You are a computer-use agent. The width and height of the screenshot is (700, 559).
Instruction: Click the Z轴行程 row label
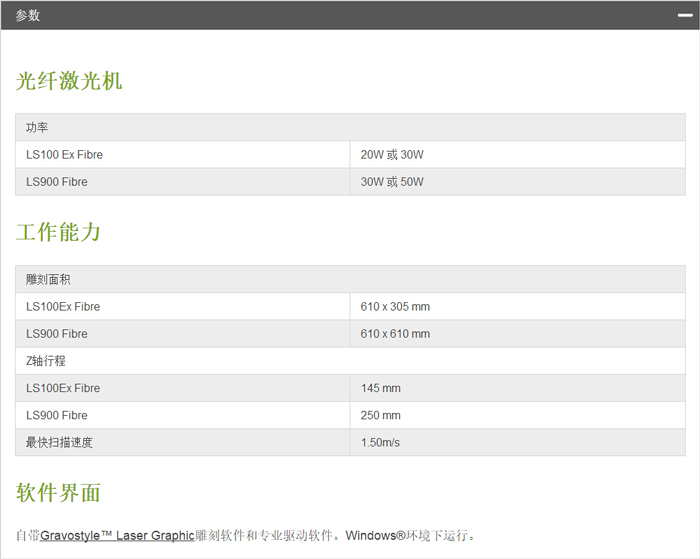coord(46,361)
